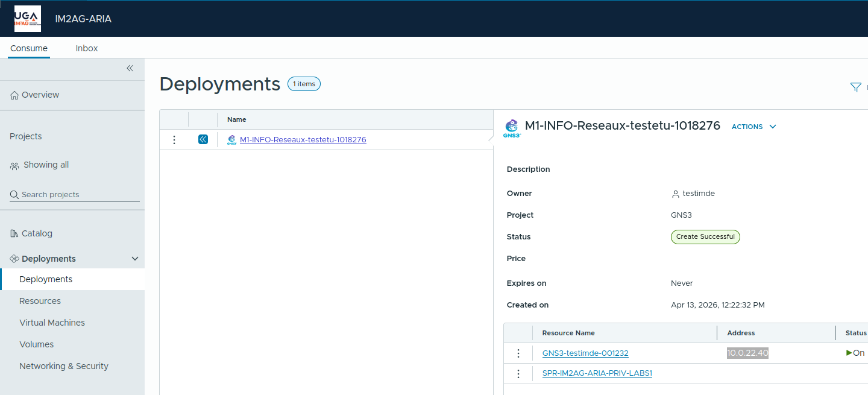Viewport: 868px width, 395px height.
Task: Open the Catalog page
Action: pyautogui.click(x=37, y=233)
